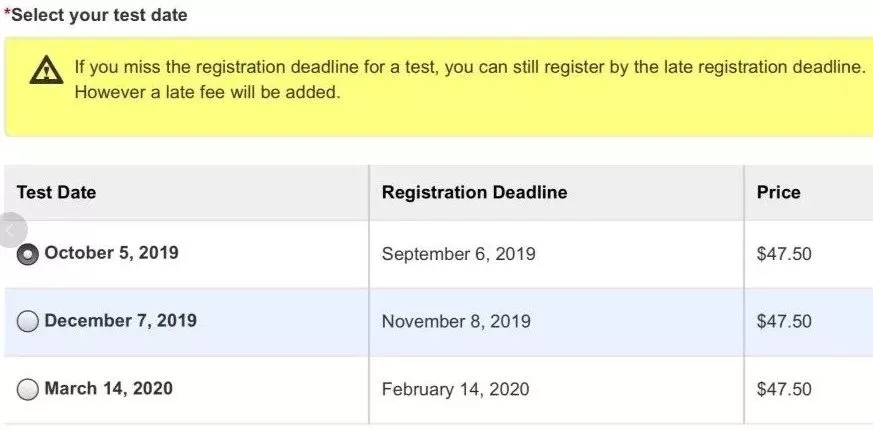Click the December 7, 2019 date label

coord(120,321)
